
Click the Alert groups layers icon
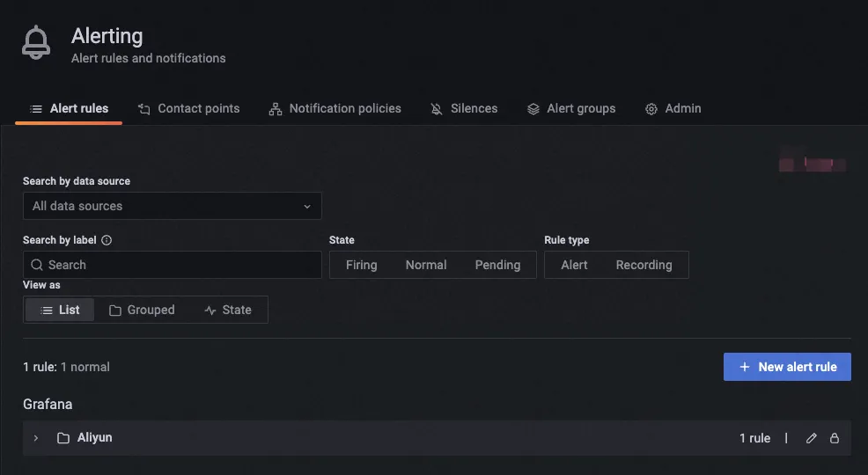(533, 109)
